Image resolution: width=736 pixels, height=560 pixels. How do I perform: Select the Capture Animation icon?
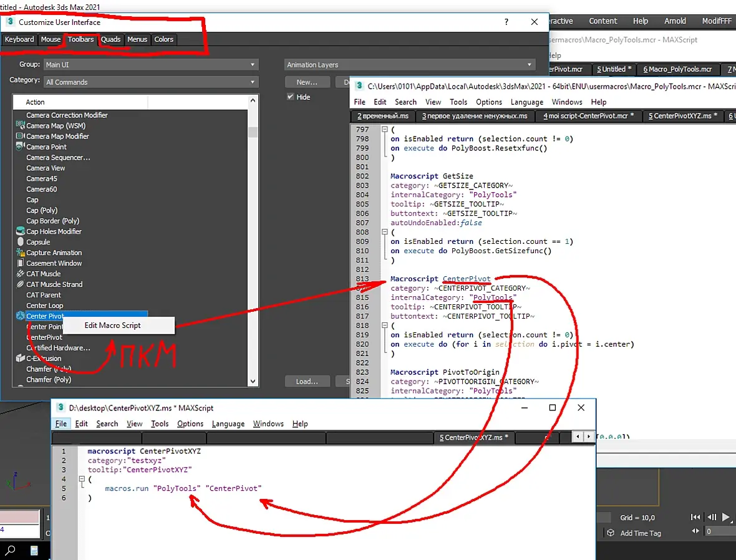click(20, 252)
